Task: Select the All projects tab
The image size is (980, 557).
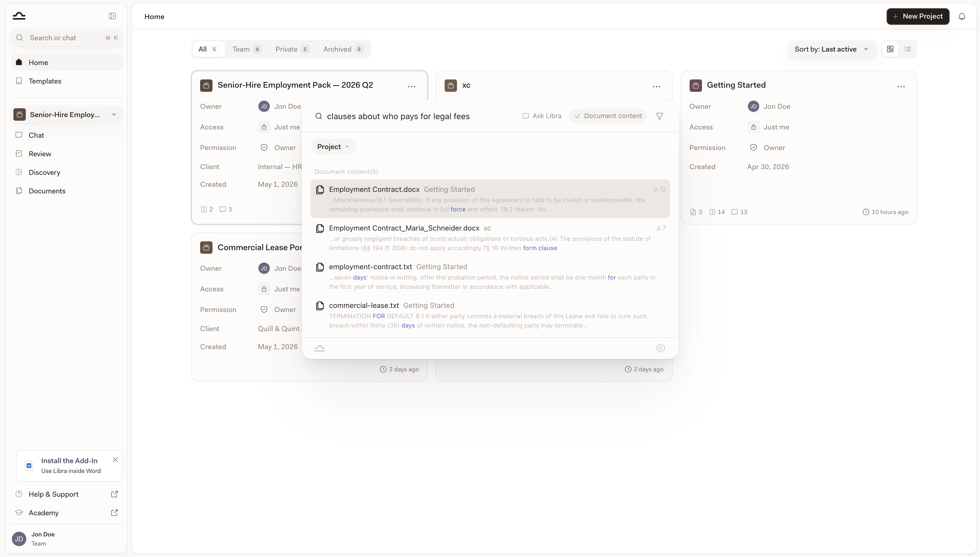Action: tap(208, 49)
